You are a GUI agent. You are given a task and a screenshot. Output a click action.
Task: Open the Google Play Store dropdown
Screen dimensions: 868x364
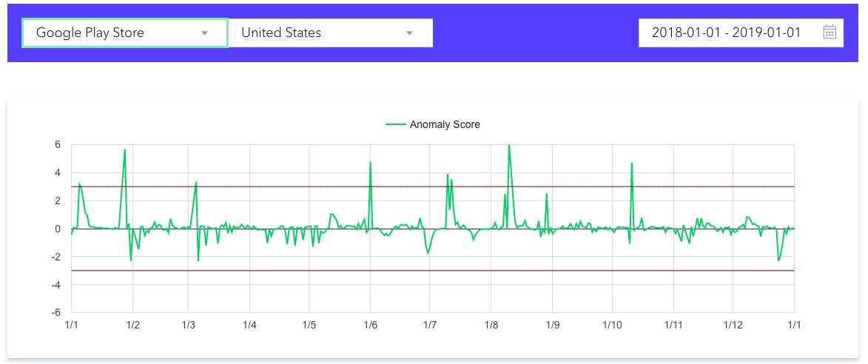point(111,33)
